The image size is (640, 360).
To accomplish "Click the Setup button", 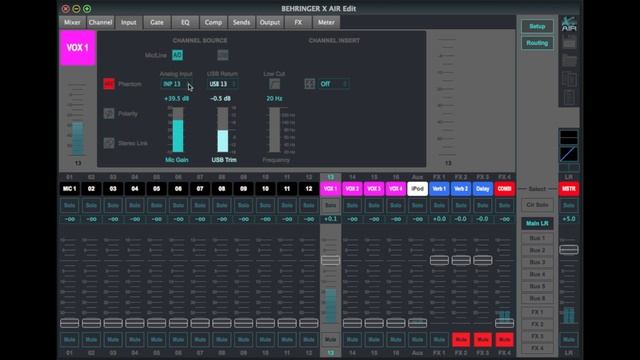I will pyautogui.click(x=537, y=27).
